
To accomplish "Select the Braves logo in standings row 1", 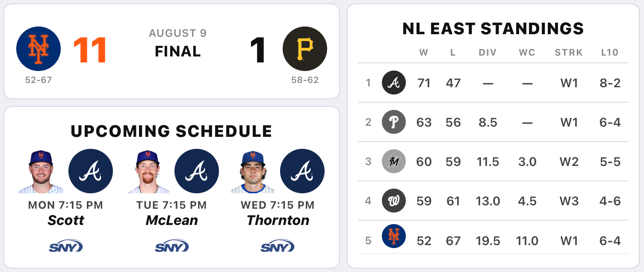I will pos(394,83).
